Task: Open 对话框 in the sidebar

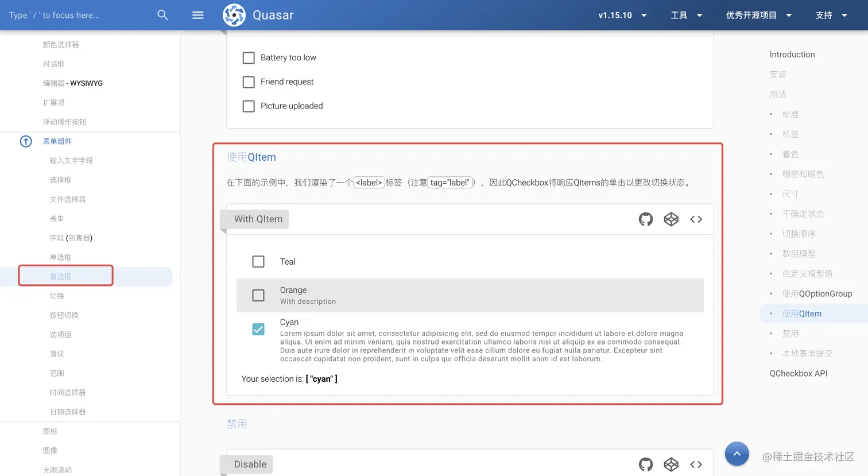Action: (54, 64)
